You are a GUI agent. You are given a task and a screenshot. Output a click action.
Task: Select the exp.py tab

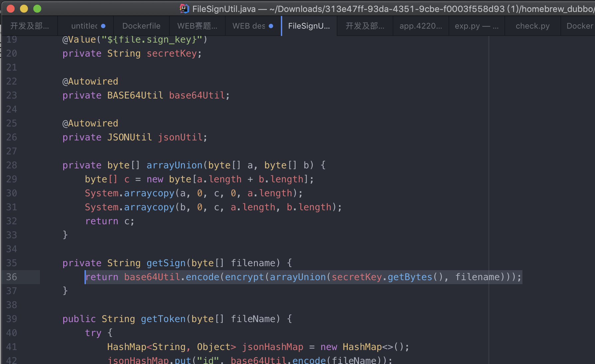pos(476,26)
